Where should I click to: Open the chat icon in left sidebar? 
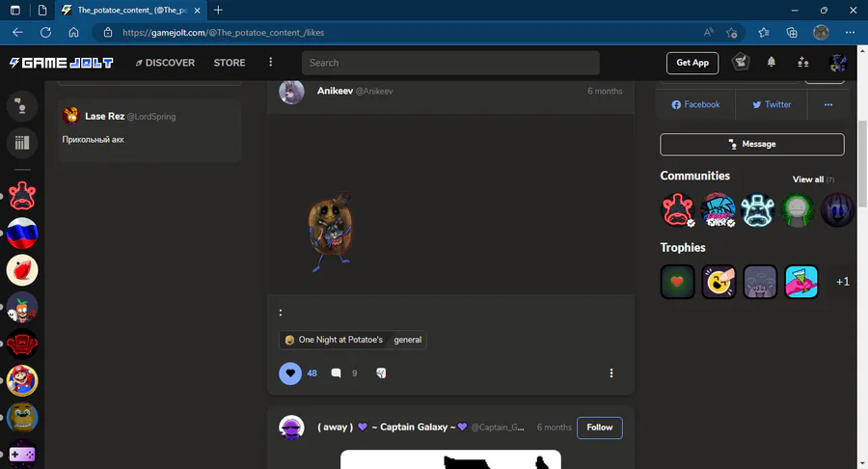[21, 105]
